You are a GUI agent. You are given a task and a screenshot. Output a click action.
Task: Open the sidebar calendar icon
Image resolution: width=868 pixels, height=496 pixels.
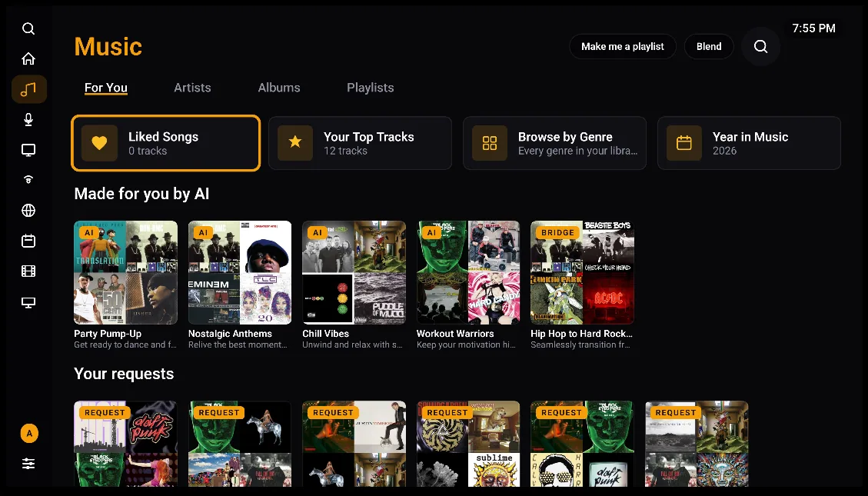coord(28,241)
